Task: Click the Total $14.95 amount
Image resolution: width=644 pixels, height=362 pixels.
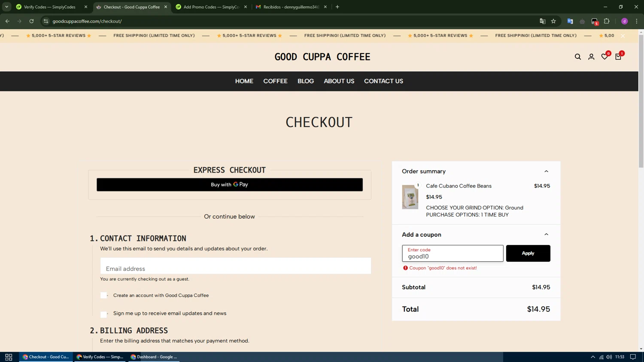Action: pyautogui.click(x=538, y=309)
